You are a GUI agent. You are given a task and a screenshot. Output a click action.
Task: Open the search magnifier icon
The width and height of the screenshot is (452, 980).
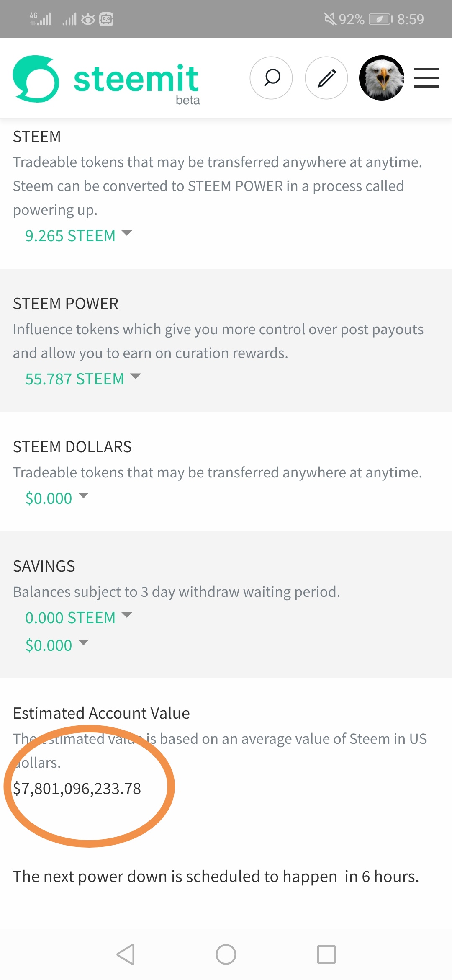(271, 78)
